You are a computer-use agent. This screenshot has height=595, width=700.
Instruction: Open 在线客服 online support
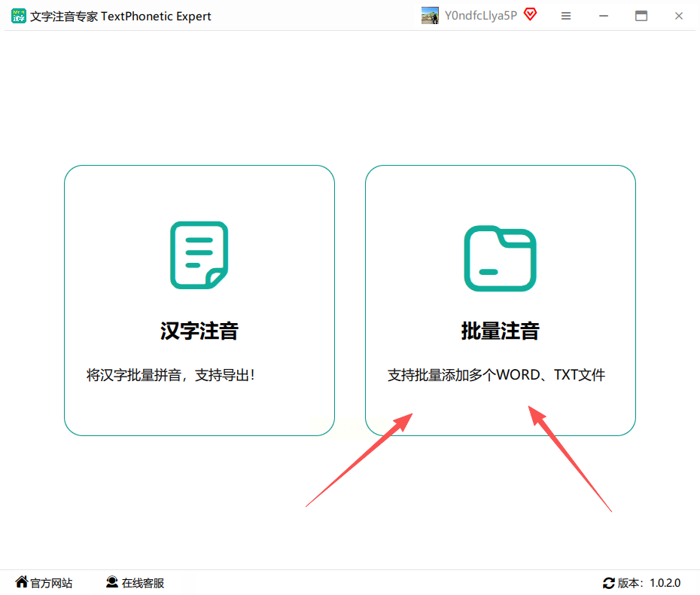pyautogui.click(x=143, y=583)
